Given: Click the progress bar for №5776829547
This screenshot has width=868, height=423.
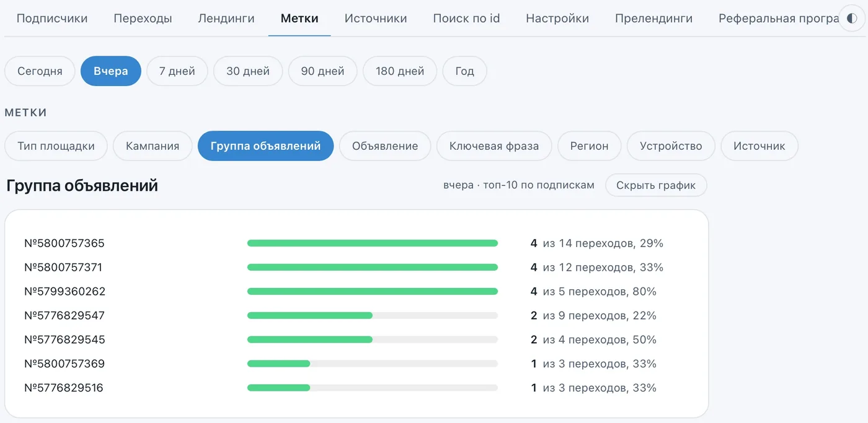Looking at the screenshot, I should coord(373,316).
